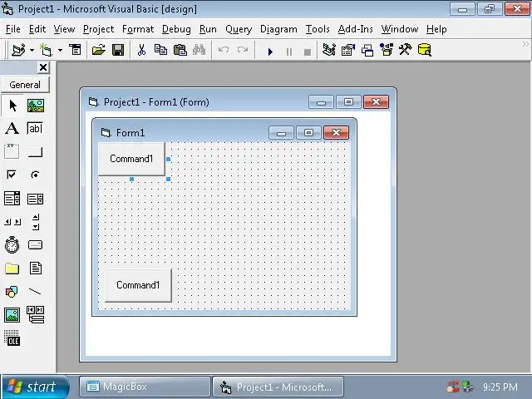
Task: Select the Label control tool
Action: coord(12,129)
